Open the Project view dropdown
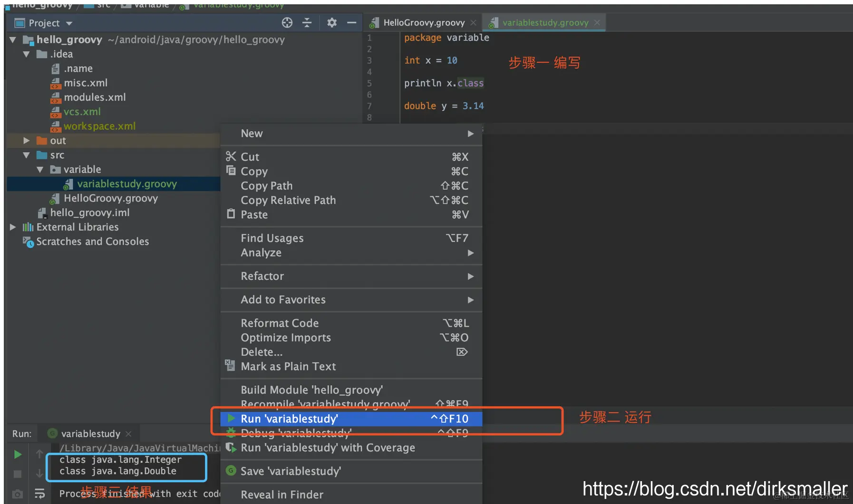This screenshot has width=853, height=504. coord(69,23)
